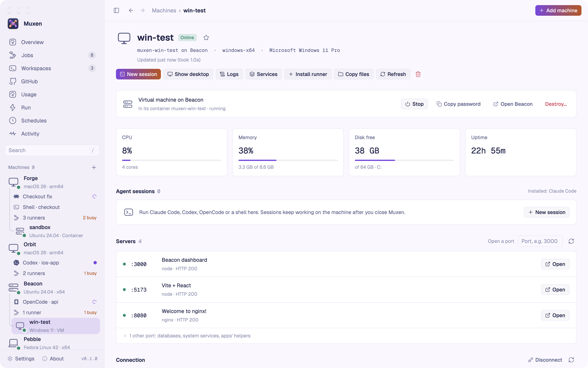
Task: Click the red trash delete icon
Action: 418,74
